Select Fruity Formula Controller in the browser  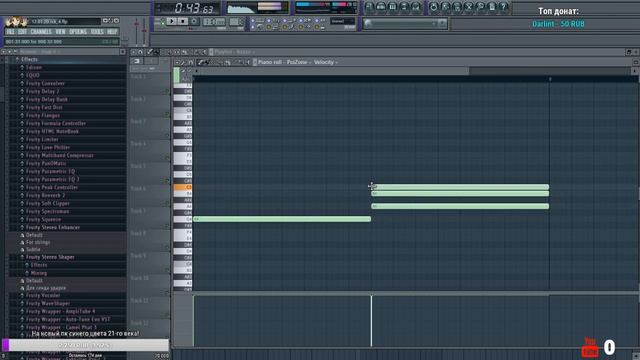point(55,123)
